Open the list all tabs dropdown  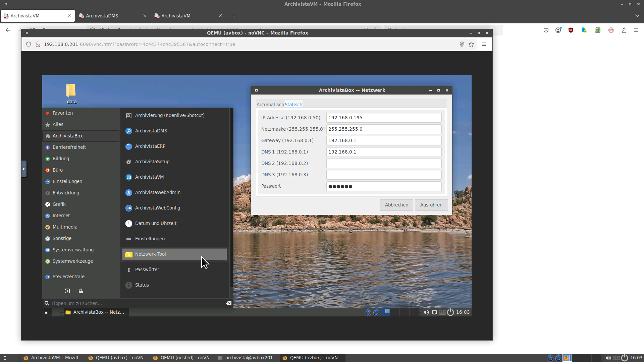pos(637,16)
